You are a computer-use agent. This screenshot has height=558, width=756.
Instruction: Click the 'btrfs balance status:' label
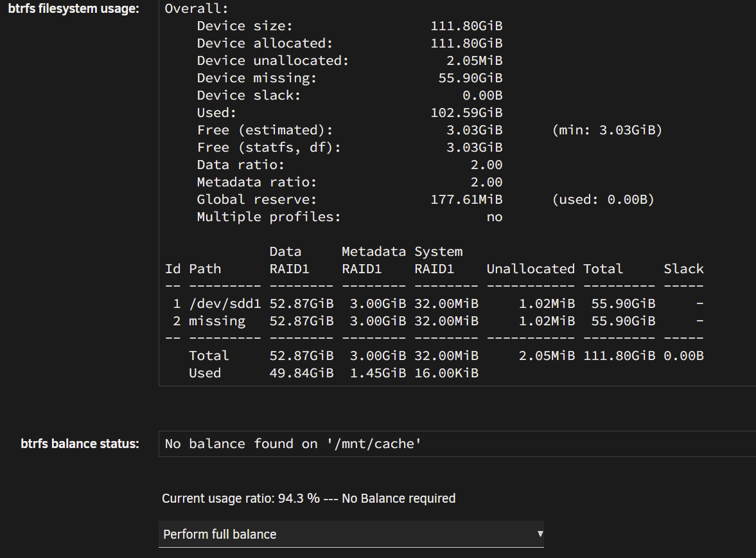[80, 444]
